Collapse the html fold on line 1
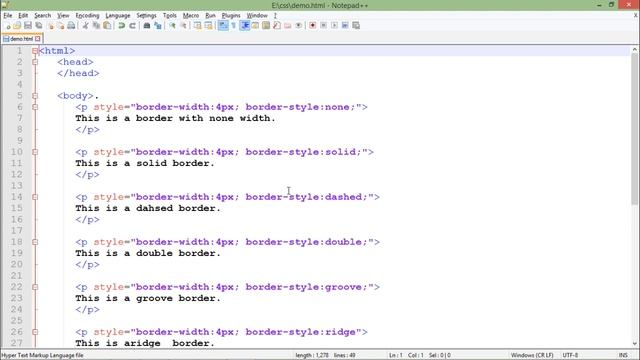Screen dimensions: 640x360 coord(35,51)
